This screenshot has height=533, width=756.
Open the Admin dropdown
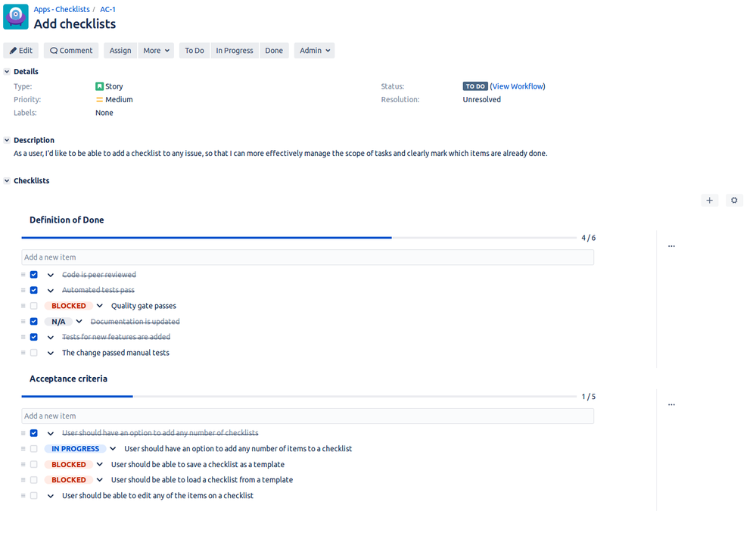click(x=314, y=51)
